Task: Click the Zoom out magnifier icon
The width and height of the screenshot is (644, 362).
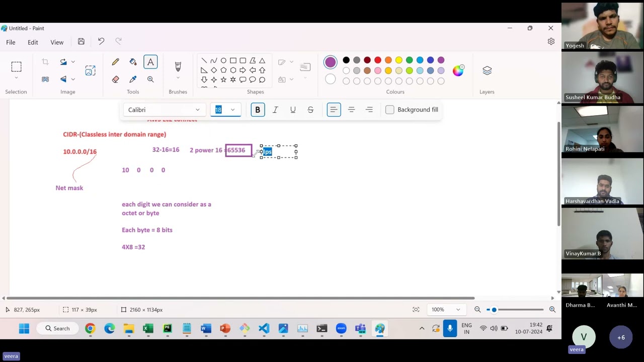Action: 477,310
